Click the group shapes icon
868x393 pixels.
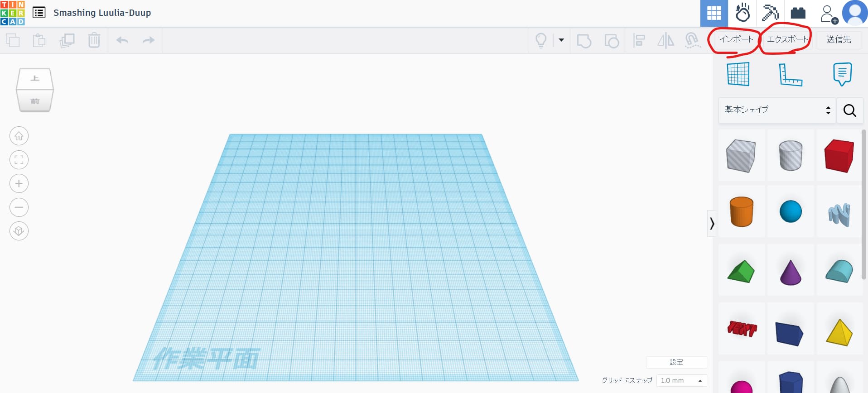pos(584,40)
